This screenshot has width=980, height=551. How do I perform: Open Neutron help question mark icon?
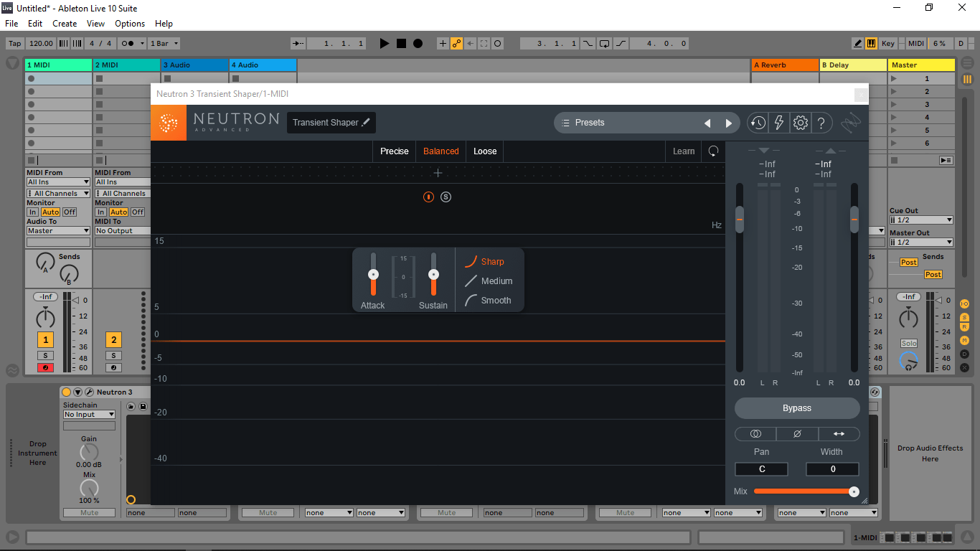pos(822,123)
